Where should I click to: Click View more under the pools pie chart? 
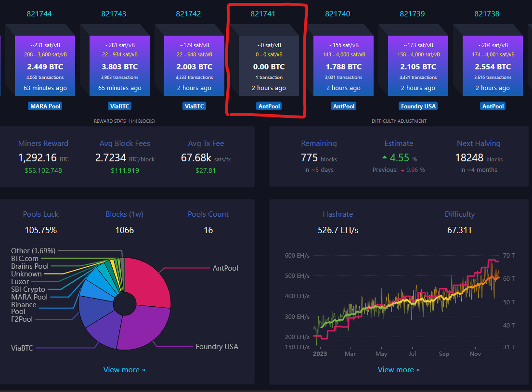click(124, 370)
